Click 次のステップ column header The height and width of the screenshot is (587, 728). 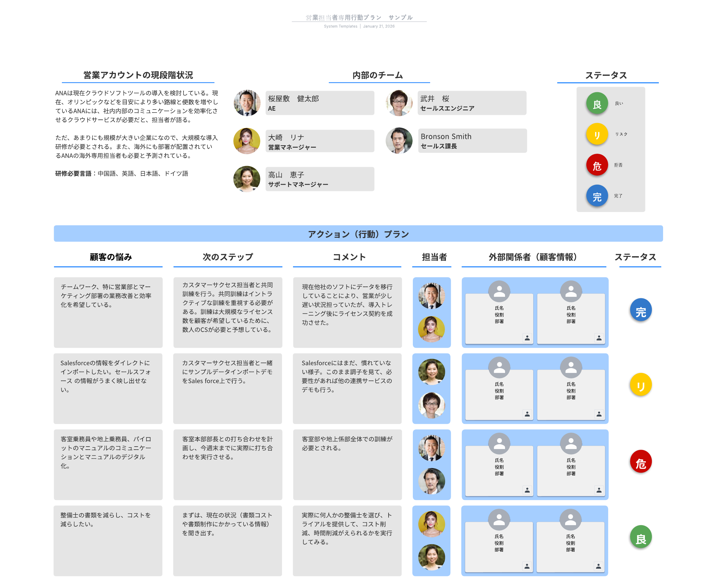(x=228, y=257)
